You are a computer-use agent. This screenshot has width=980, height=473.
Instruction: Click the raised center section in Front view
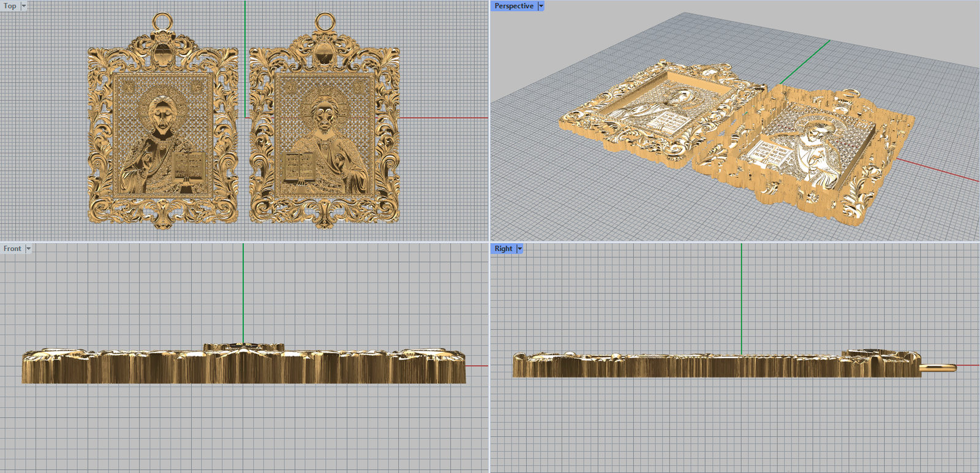(244, 347)
